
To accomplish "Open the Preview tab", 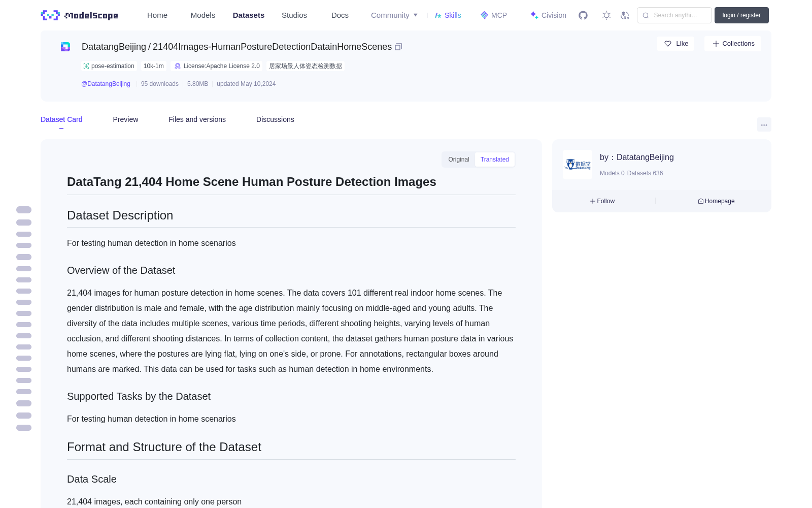I will tap(125, 119).
